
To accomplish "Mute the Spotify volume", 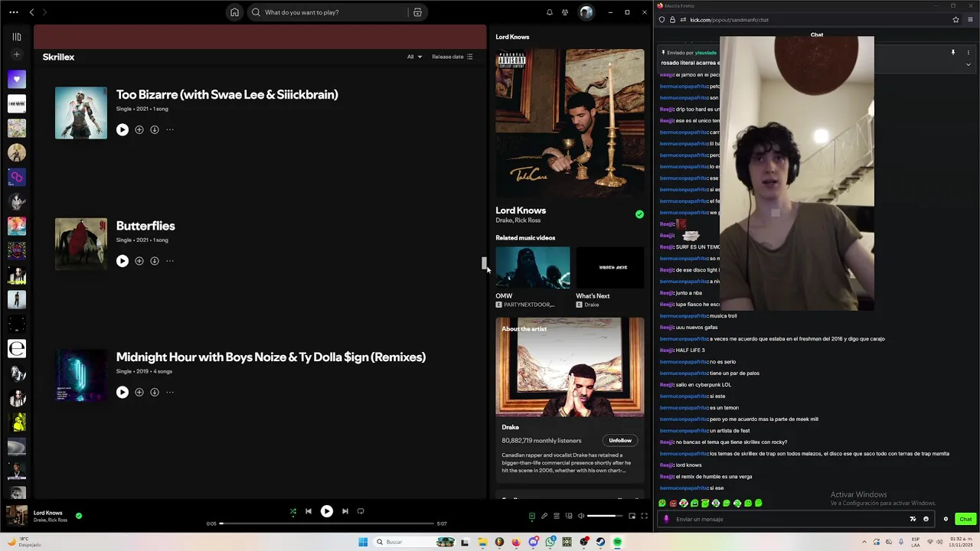I will tap(581, 516).
